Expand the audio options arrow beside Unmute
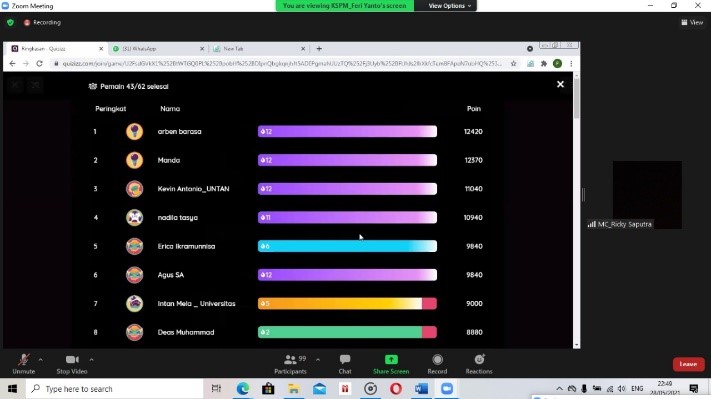This screenshot has height=399, width=711. (41, 360)
